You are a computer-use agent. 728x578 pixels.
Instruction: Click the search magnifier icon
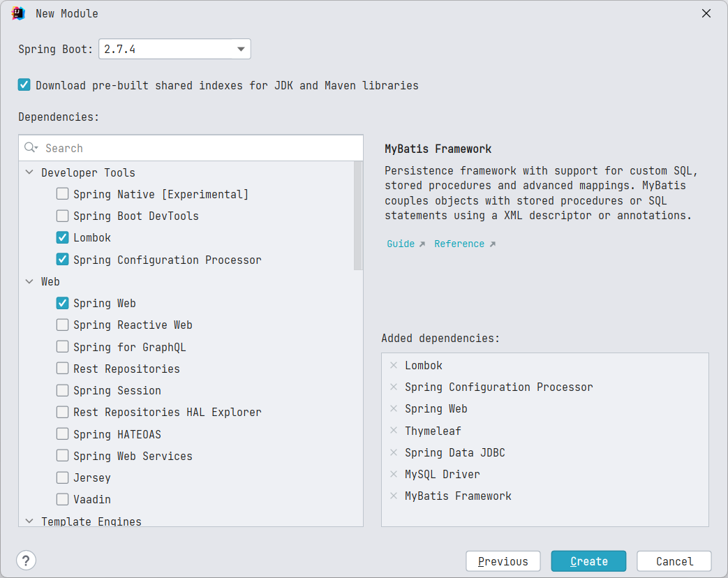(31, 148)
